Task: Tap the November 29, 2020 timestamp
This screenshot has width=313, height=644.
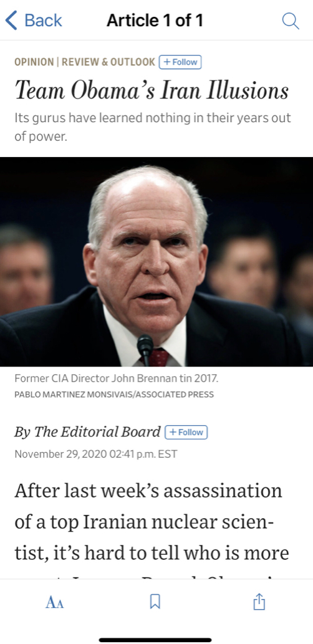Action: pyautogui.click(x=95, y=454)
